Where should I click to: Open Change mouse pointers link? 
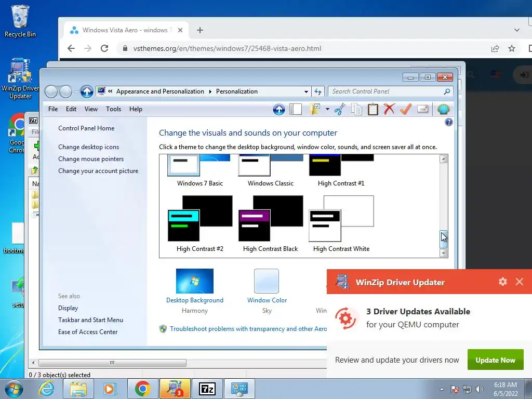pyautogui.click(x=91, y=159)
